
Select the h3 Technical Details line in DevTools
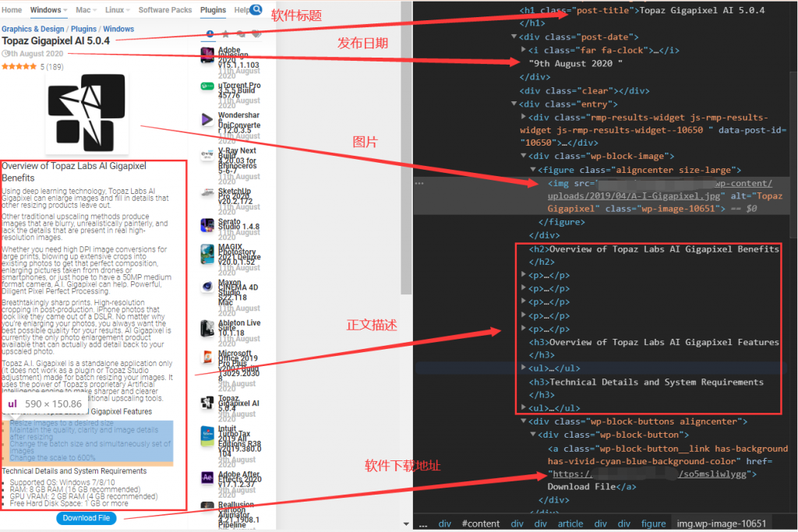click(646, 382)
